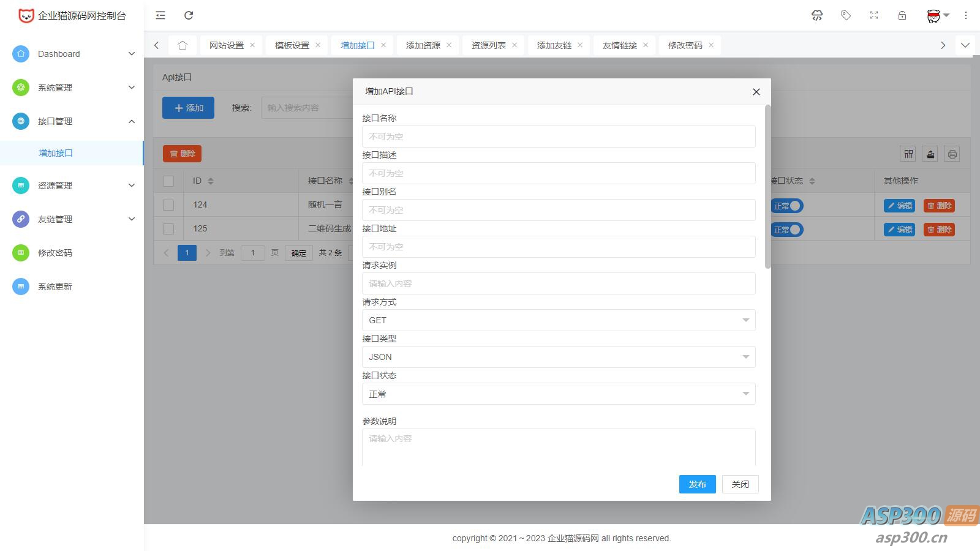Viewport: 980px width, 551px height.
Task: Check the select-all checkbox in table header
Action: (x=168, y=181)
